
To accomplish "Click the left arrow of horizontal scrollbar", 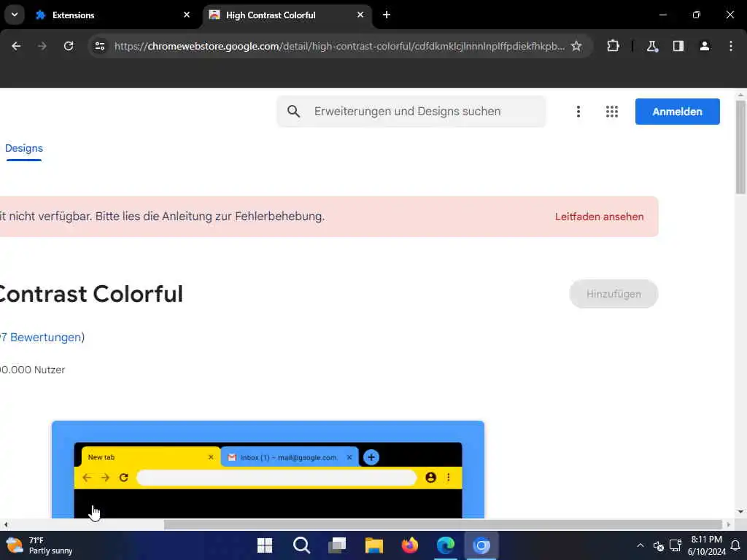I will point(5,524).
